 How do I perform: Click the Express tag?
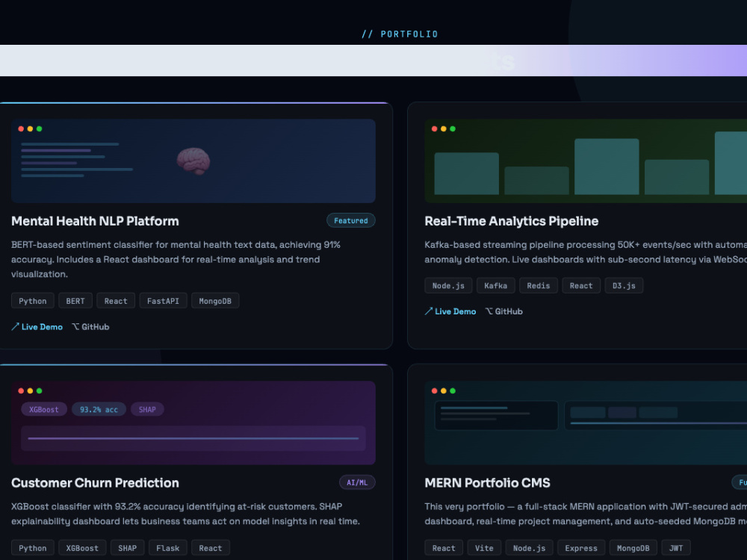[581, 548]
